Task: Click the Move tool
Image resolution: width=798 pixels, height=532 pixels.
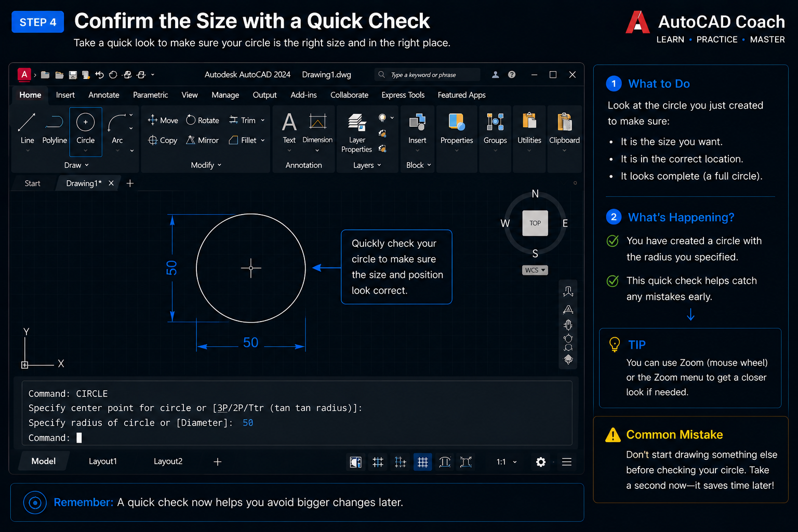Action: (163, 120)
